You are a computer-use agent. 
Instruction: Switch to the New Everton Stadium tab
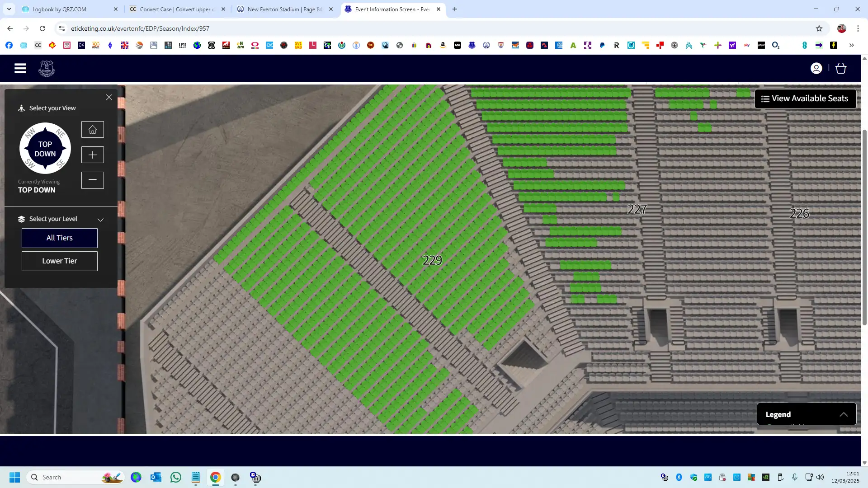tap(285, 9)
